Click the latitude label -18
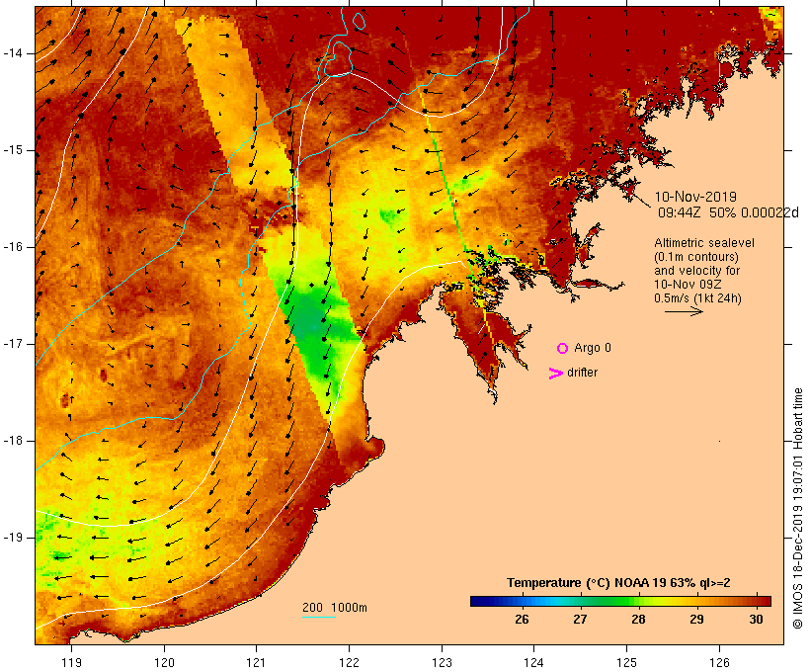 [x=13, y=441]
